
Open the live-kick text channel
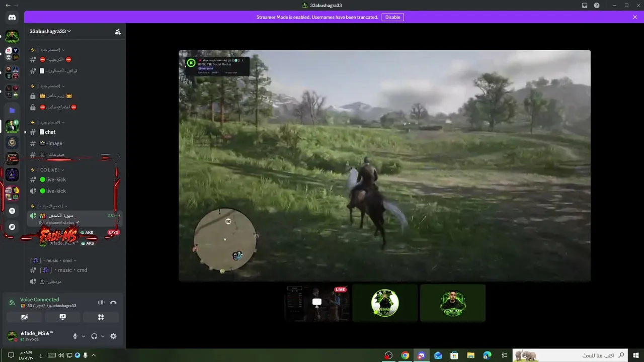pos(74,179)
